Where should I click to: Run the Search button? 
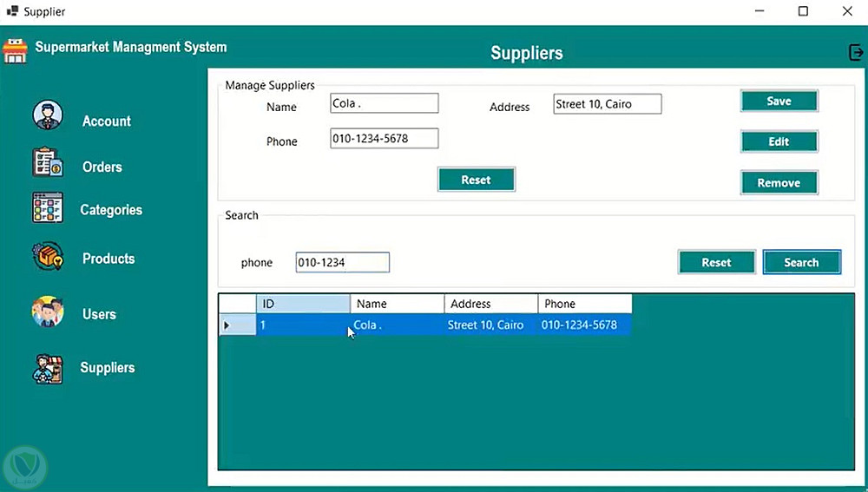(801, 262)
